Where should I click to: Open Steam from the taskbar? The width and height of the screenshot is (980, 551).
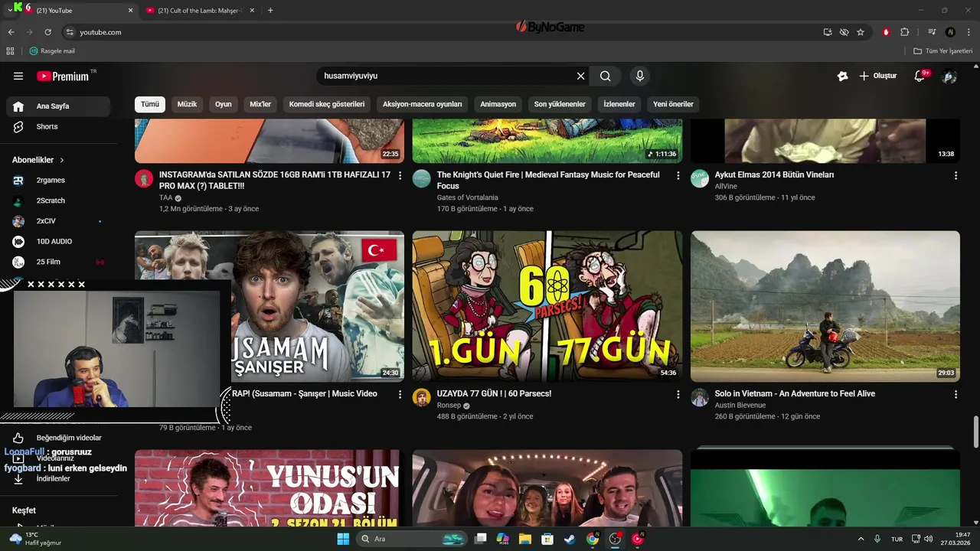tap(570, 539)
